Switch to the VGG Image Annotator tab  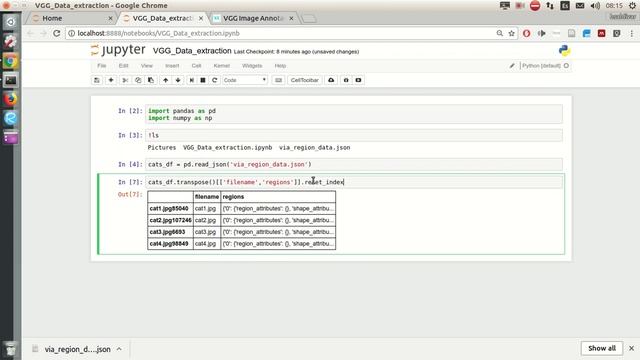pyautogui.click(x=253, y=18)
